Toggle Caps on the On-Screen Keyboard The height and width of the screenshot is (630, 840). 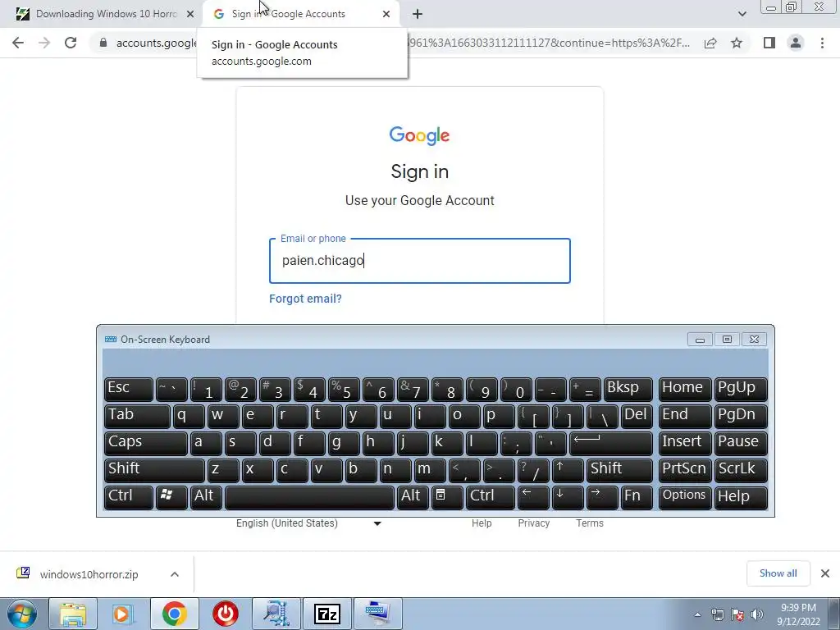click(146, 443)
